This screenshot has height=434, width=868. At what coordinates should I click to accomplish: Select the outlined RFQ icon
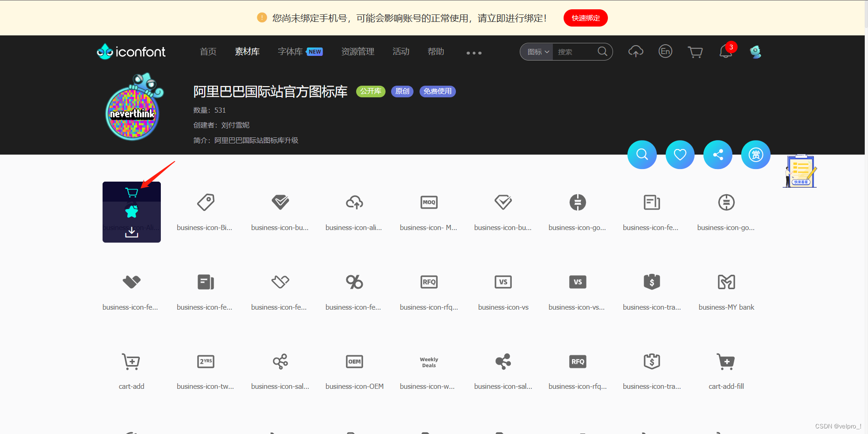click(429, 282)
